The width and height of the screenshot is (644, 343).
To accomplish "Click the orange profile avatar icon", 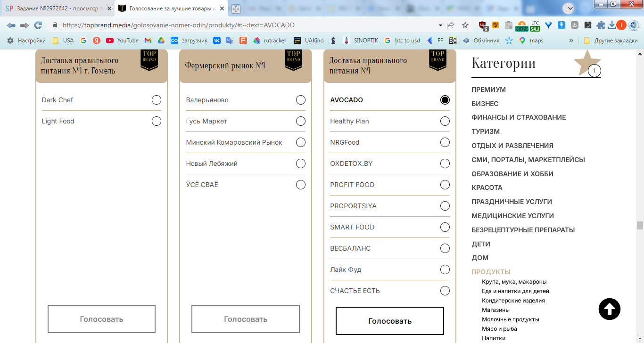I will [621, 25].
